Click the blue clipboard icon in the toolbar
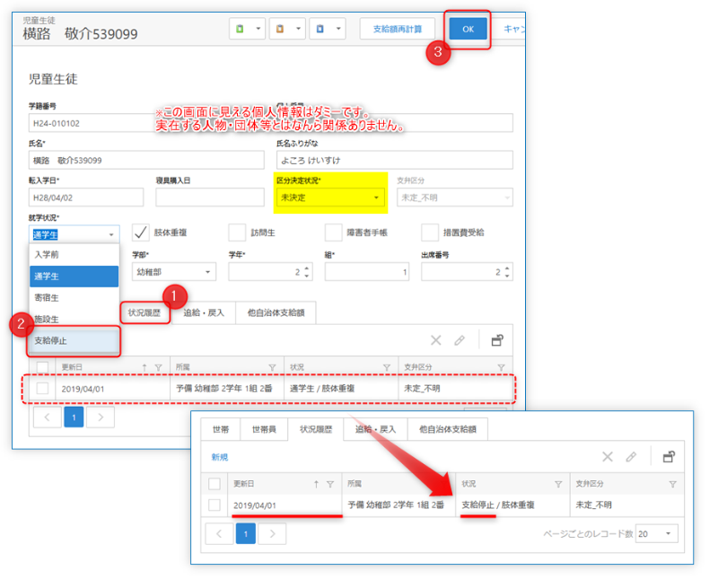This screenshot has height=588, width=718. coord(320,29)
